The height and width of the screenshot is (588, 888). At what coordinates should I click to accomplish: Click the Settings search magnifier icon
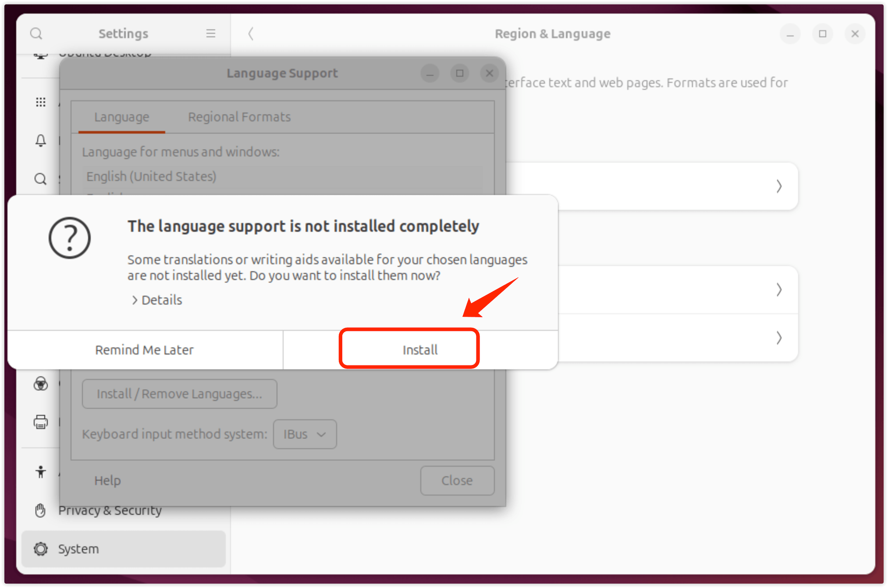(36, 34)
